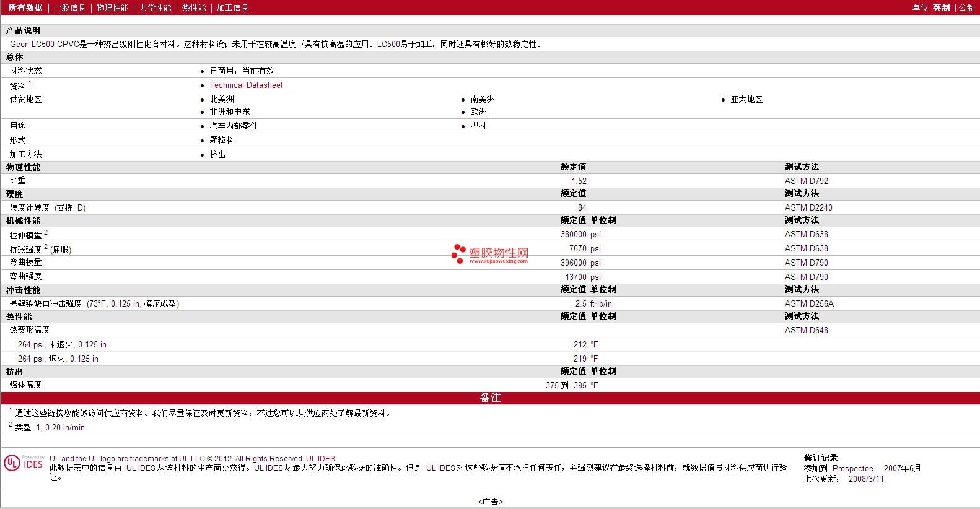The image size is (980, 509).
Task: Click the UL IDES logo icon
Action: pyautogui.click(x=24, y=463)
